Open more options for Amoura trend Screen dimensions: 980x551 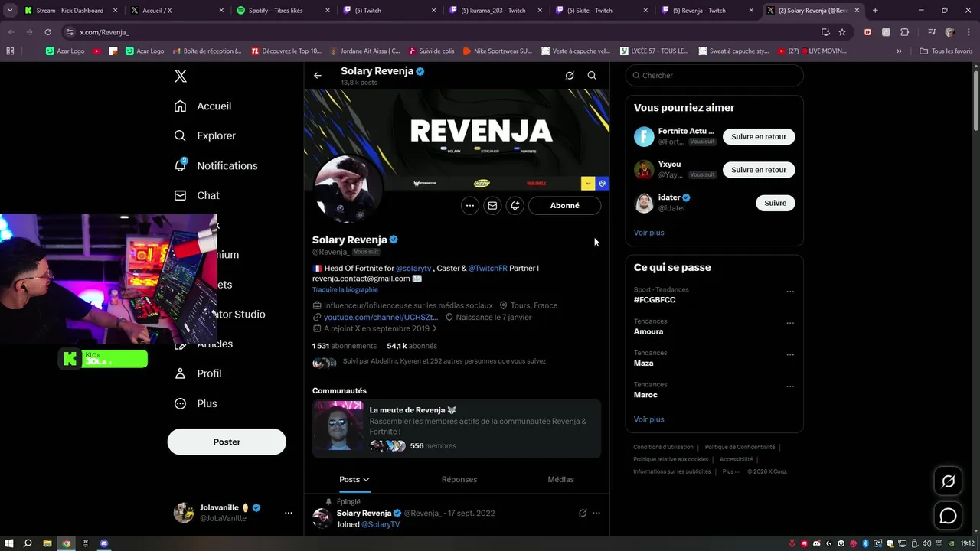coord(790,323)
